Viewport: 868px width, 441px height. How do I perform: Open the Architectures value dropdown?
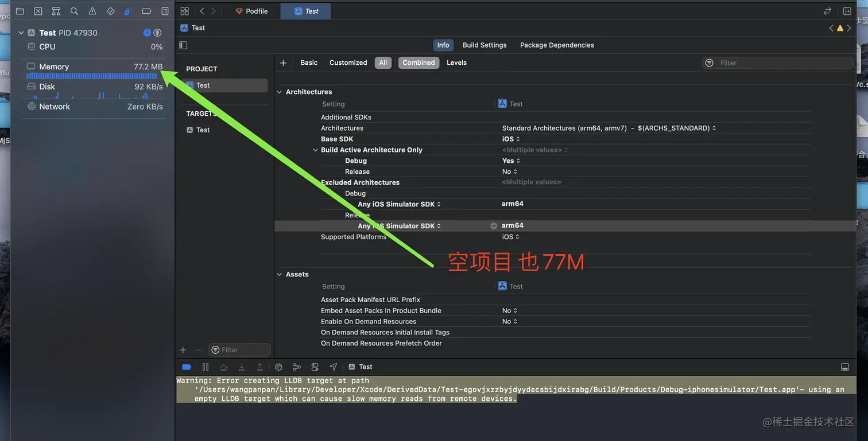click(x=609, y=128)
